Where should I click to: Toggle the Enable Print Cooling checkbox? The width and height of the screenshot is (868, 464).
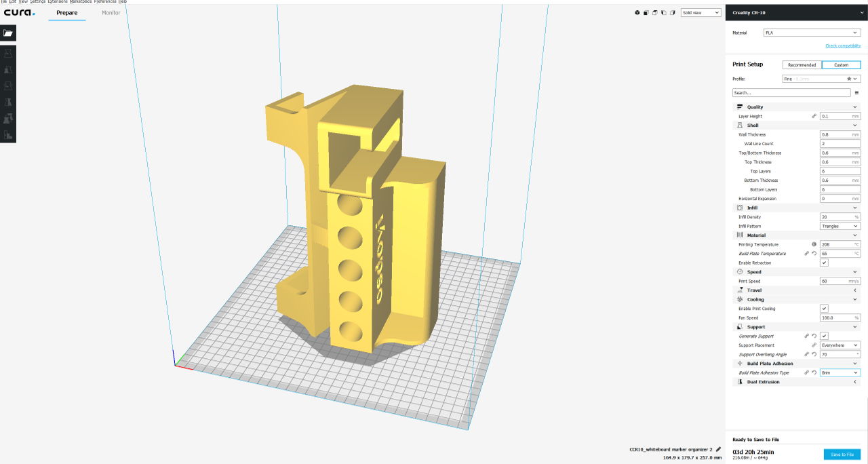(824, 309)
